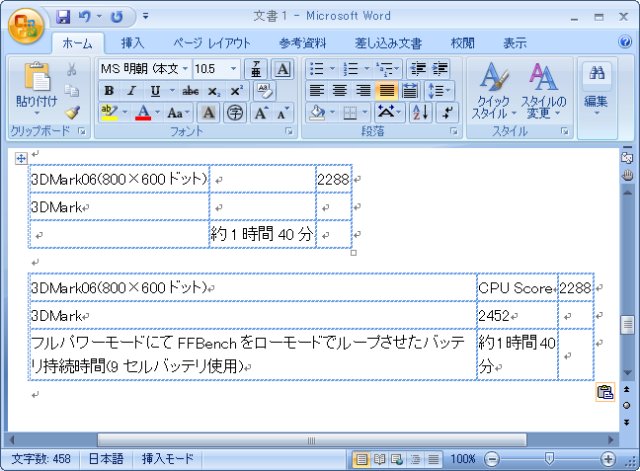640x471 pixels.
Task: Click the round Office button
Action: pyautogui.click(x=25, y=26)
